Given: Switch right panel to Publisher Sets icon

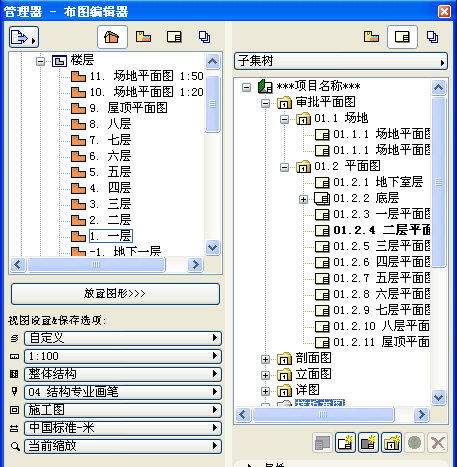Looking at the screenshot, I should pos(432,37).
